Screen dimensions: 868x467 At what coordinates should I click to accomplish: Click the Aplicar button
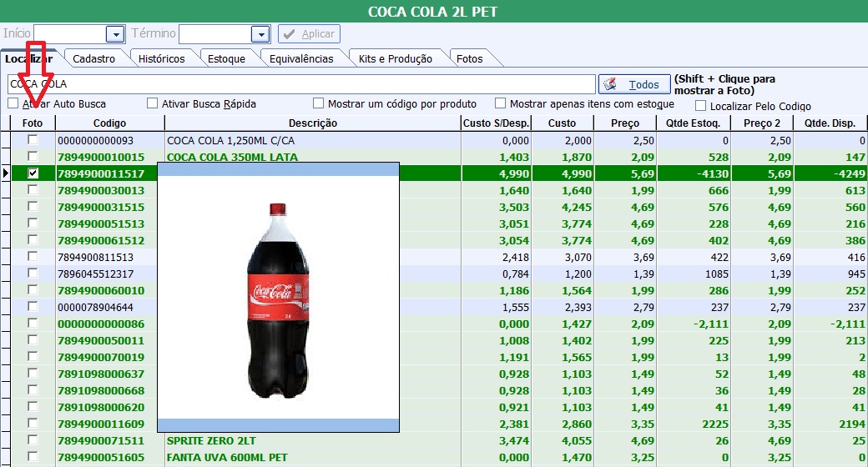coord(309,34)
